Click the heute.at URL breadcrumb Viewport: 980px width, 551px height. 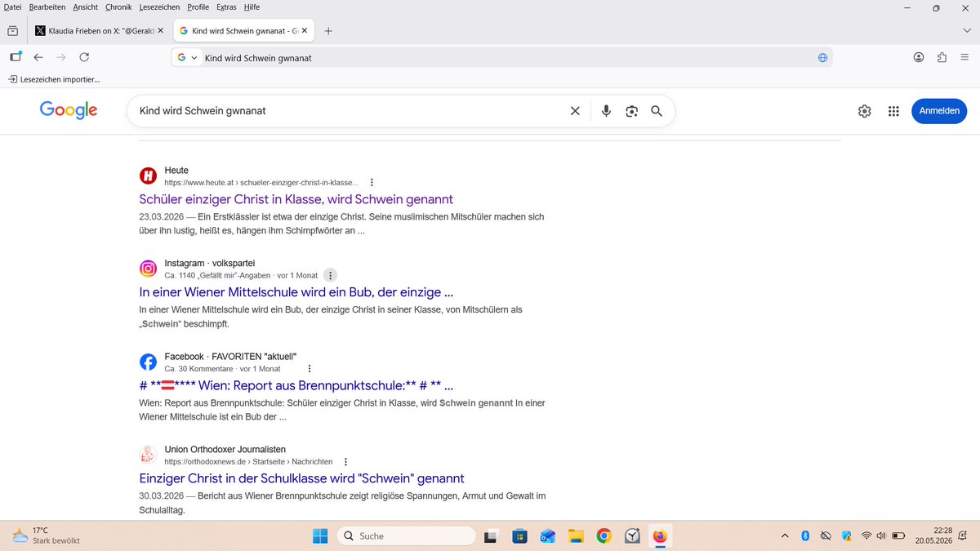pos(261,182)
